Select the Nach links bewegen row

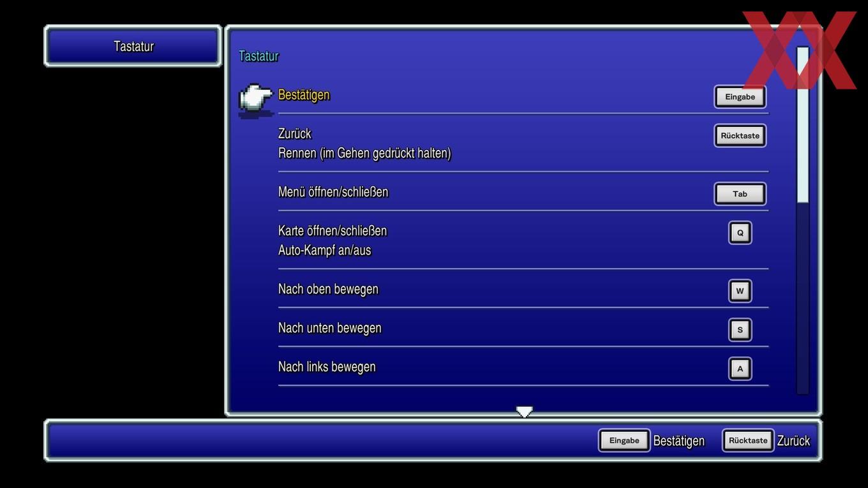pyautogui.click(x=523, y=367)
